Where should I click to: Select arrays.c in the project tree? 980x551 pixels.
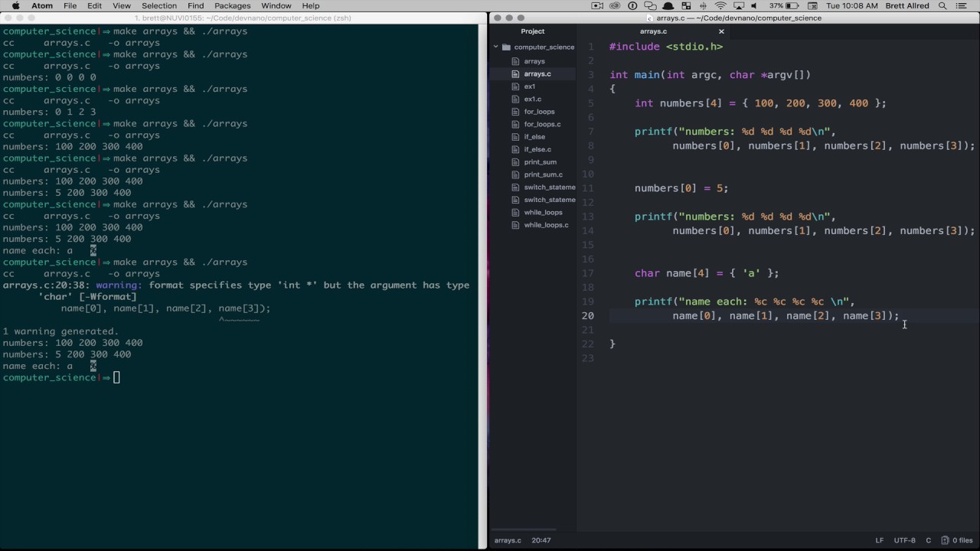pyautogui.click(x=537, y=74)
